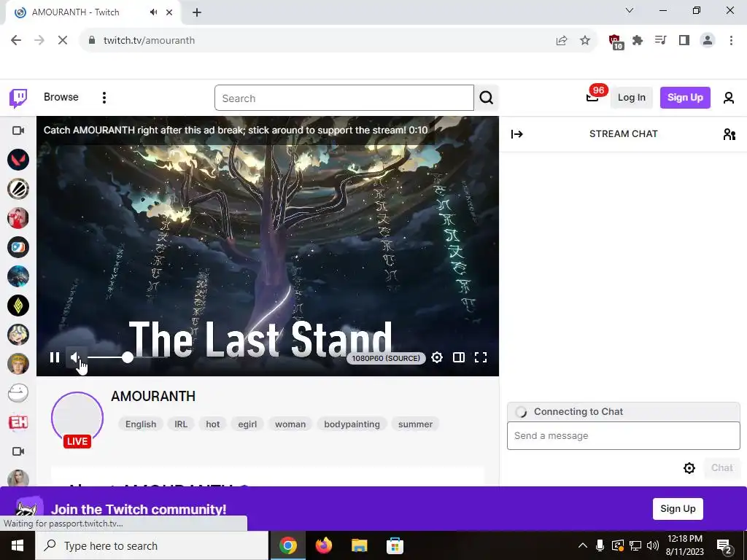Open the red EH logo channel in sidebar
Viewport: 747px width, 560px height.
click(18, 422)
